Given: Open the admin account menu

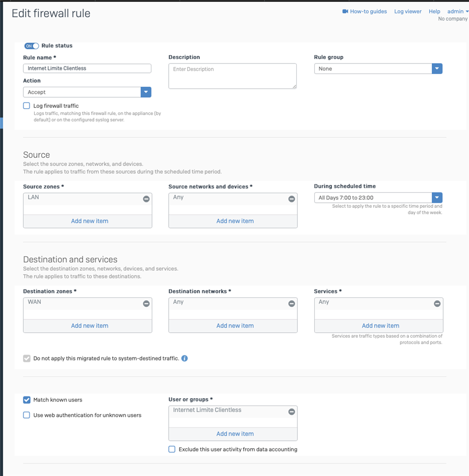Looking at the screenshot, I should [x=458, y=11].
